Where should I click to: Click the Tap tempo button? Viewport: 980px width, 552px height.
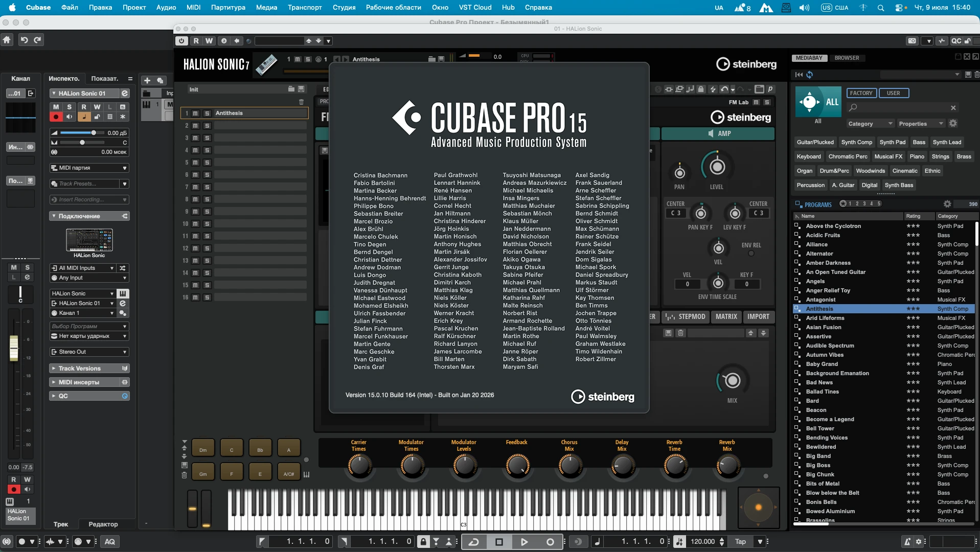coord(740,542)
